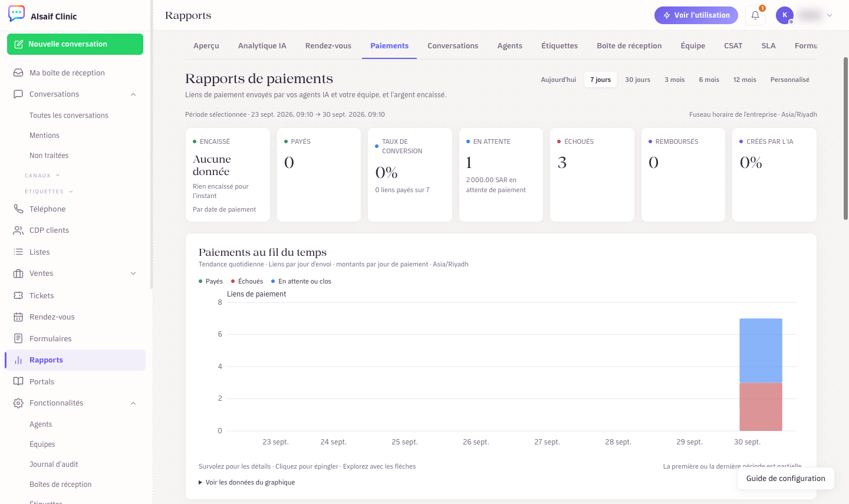Select the 3 mois time range

(x=674, y=80)
